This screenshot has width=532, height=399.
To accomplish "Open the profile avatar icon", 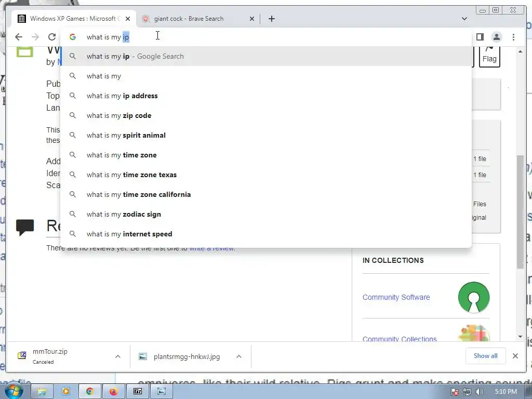I will (496, 37).
